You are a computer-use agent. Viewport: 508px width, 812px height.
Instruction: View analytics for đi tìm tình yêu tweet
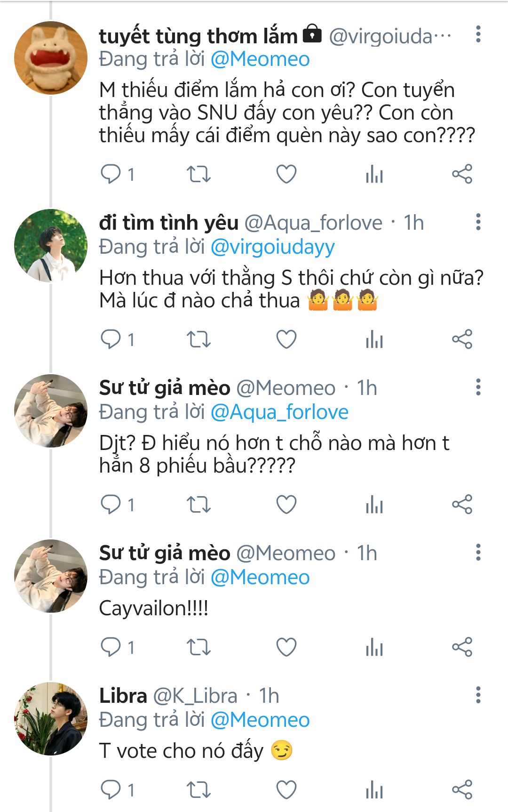374,339
